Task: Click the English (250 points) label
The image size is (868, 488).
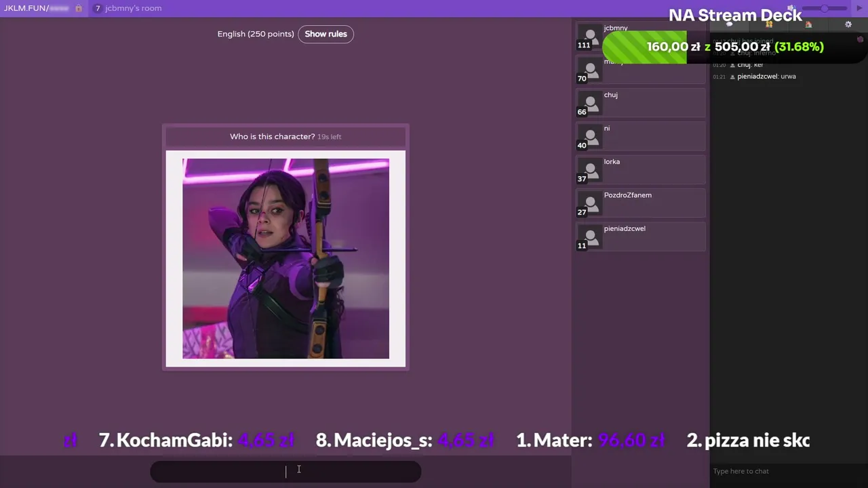Action: coord(256,34)
